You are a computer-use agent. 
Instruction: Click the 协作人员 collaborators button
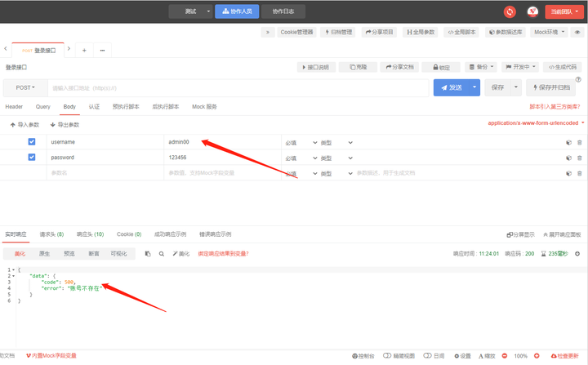point(237,11)
